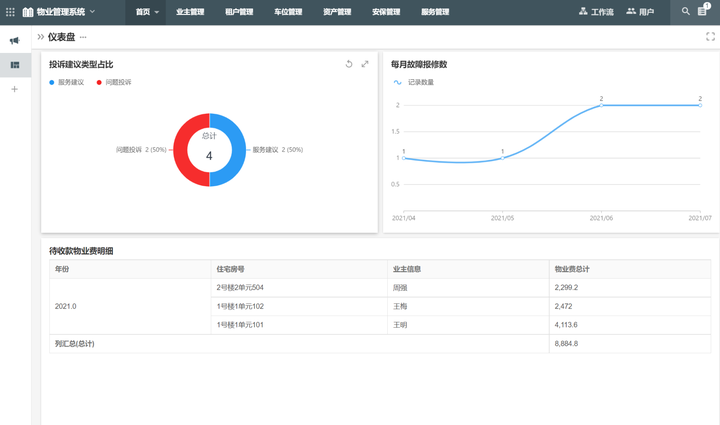Screen dimensions: 720x425
Task: Click the 4,113.6 fee value
Action: point(566,324)
